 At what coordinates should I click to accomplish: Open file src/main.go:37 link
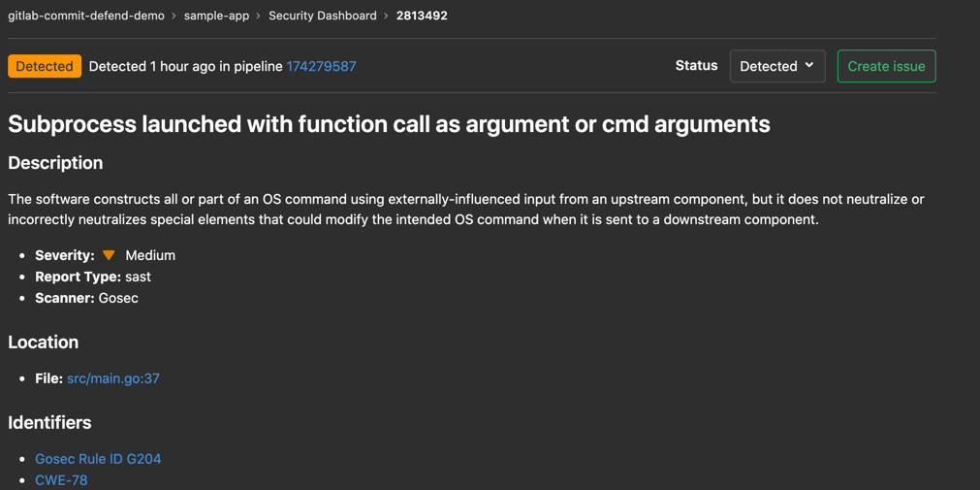point(112,378)
